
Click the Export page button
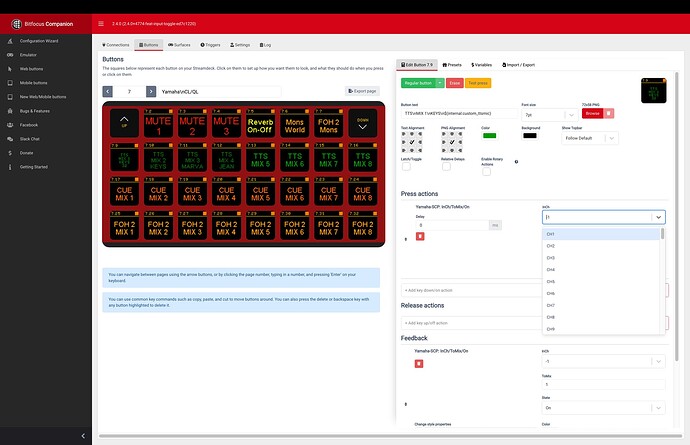pyautogui.click(x=362, y=91)
